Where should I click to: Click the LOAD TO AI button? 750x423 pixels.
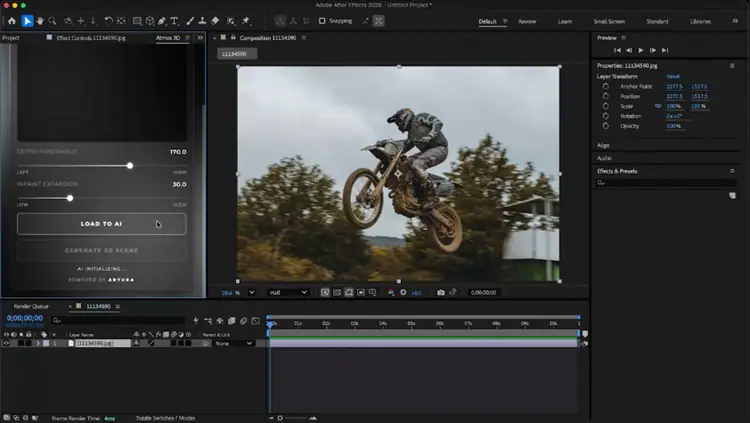pyautogui.click(x=101, y=224)
